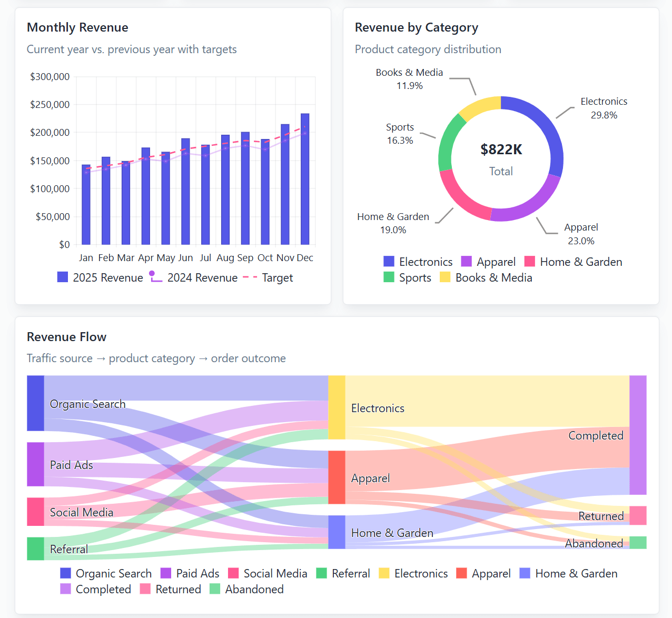Screen dimensions: 672x618
Task: Click the $150,000 axis label
Action: 50,161
